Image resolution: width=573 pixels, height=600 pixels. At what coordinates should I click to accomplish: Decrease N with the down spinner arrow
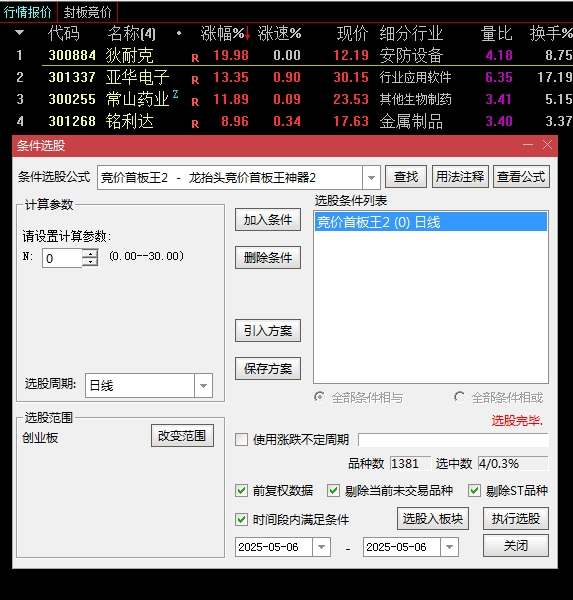point(90,262)
